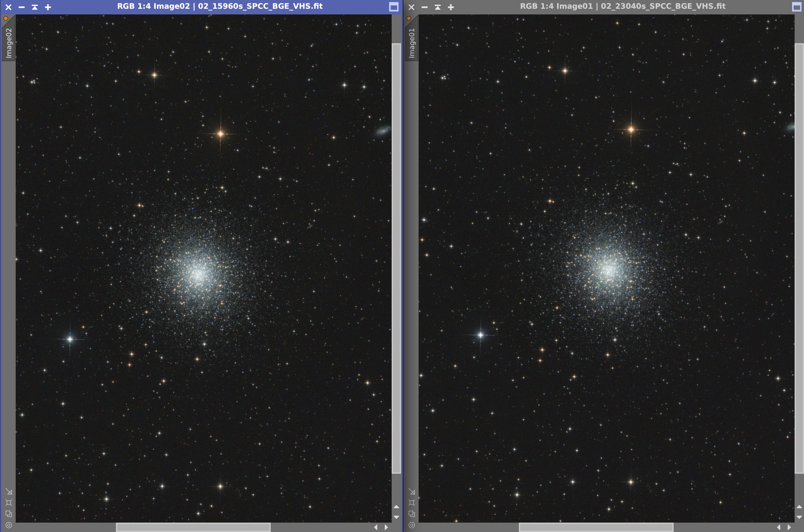Image resolution: width=804 pixels, height=532 pixels.
Task: Iconify the Image02 window with the minus icon
Action: pyautogui.click(x=21, y=7)
